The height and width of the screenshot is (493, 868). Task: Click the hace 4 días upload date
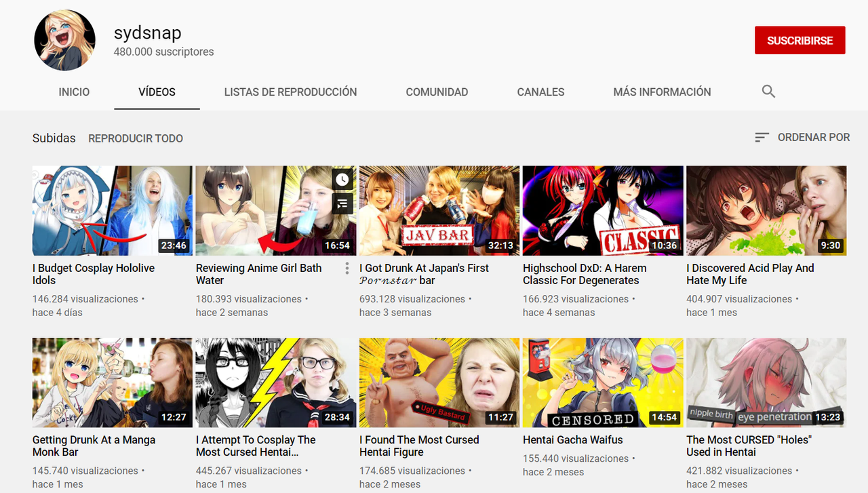[x=58, y=313]
